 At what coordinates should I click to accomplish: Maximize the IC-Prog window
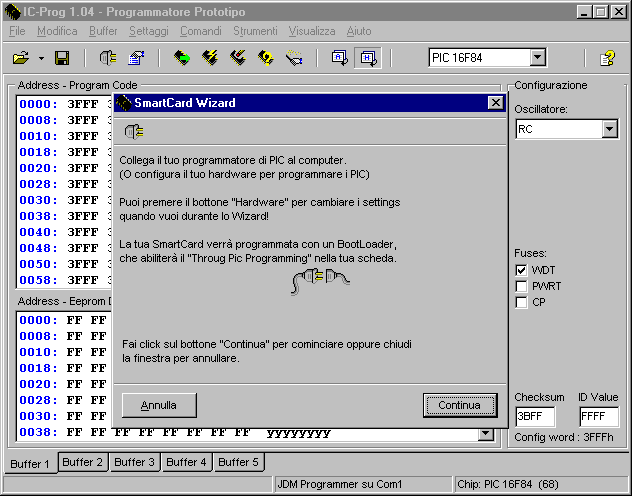pyautogui.click(x=601, y=12)
